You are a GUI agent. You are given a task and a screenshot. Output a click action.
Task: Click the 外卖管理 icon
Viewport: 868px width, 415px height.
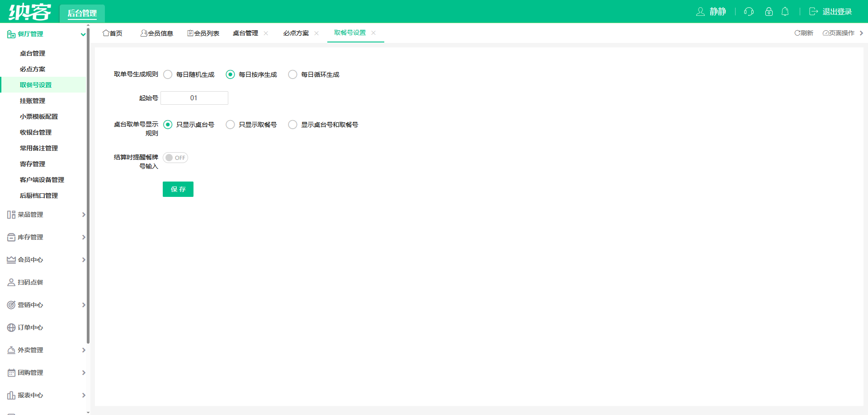pyautogui.click(x=11, y=350)
